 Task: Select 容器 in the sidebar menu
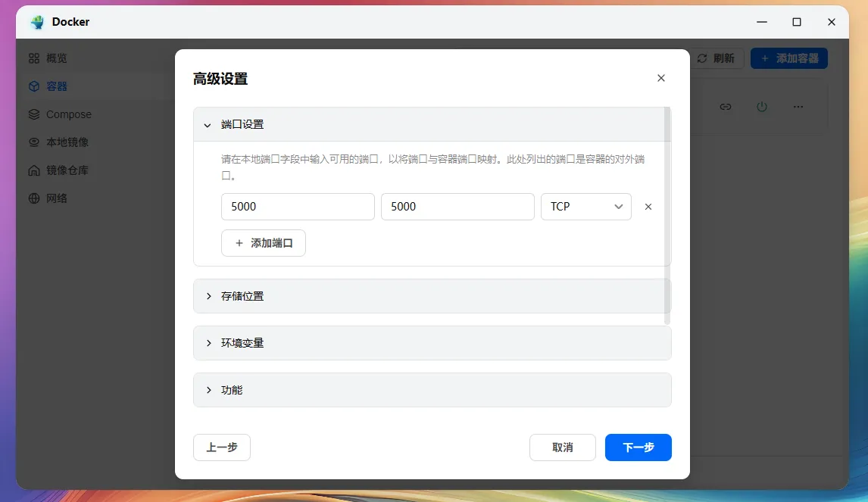(x=57, y=86)
